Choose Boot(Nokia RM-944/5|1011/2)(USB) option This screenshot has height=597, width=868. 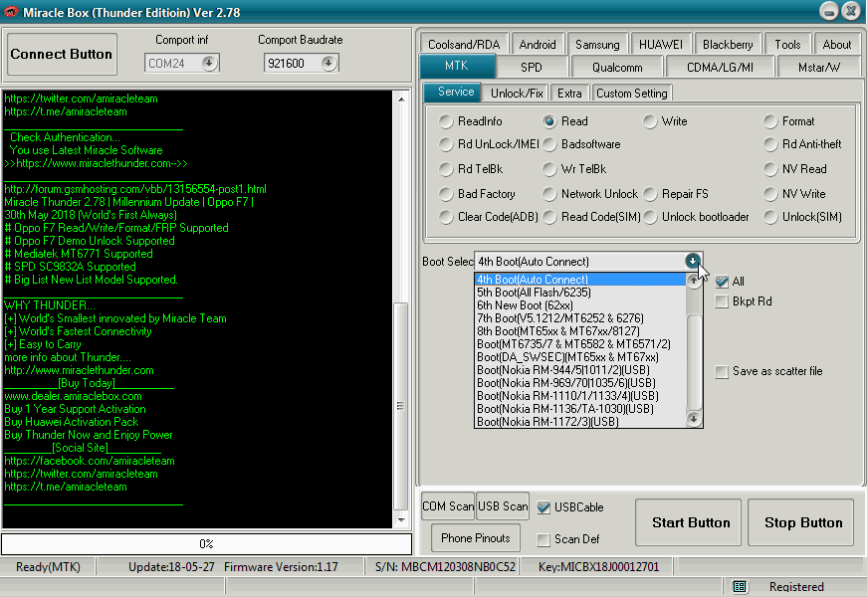pyautogui.click(x=580, y=369)
